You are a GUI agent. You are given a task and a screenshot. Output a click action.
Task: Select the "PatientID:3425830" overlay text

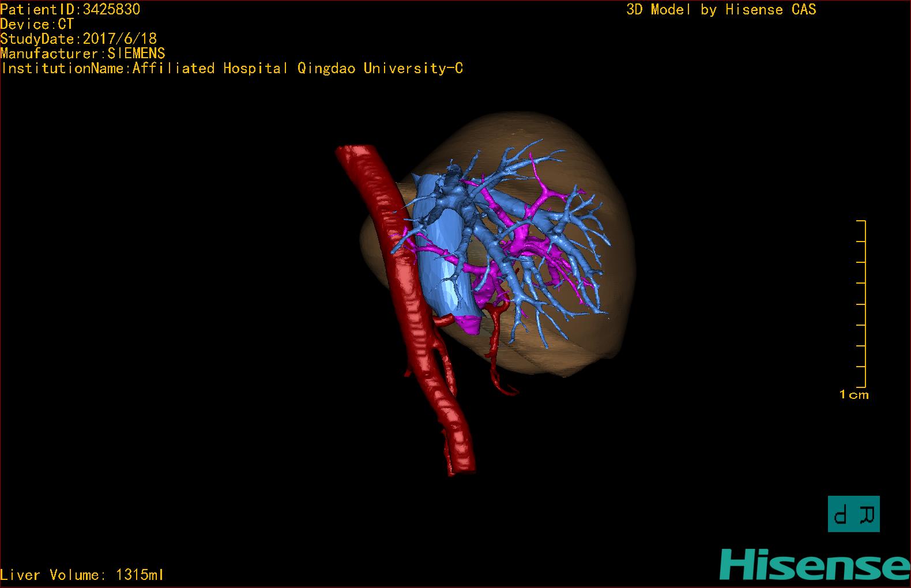click(70, 9)
